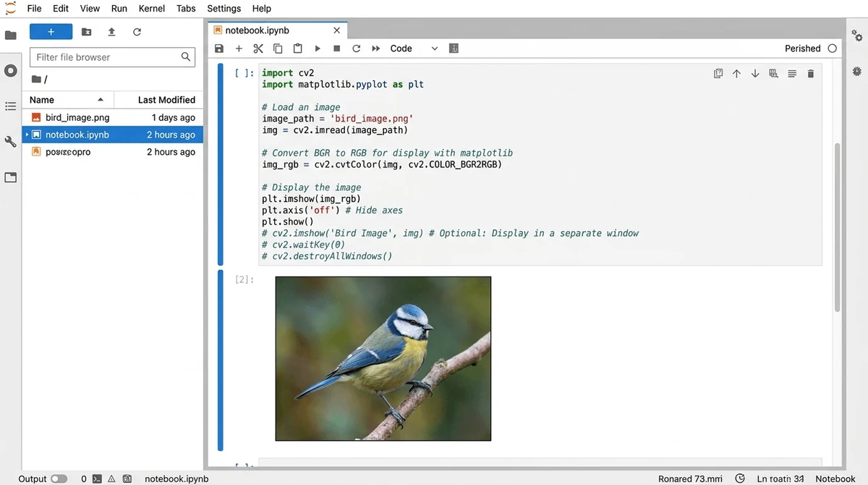
Task: Select notebook.ipynb in file list
Action: pyautogui.click(x=112, y=135)
